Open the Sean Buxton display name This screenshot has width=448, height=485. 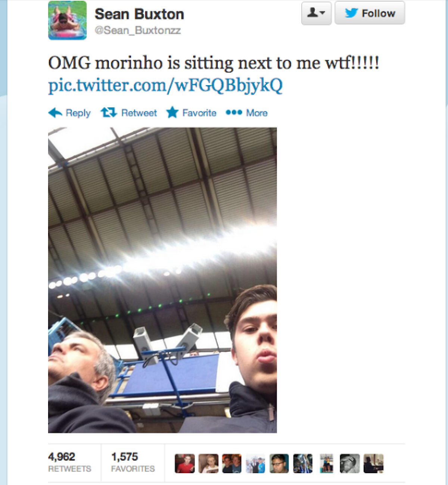(x=139, y=14)
